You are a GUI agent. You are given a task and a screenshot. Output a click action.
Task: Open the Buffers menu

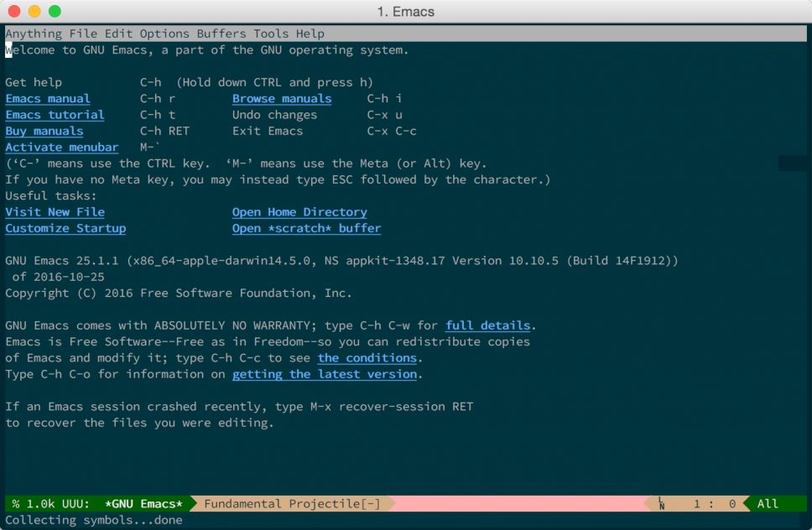221,34
